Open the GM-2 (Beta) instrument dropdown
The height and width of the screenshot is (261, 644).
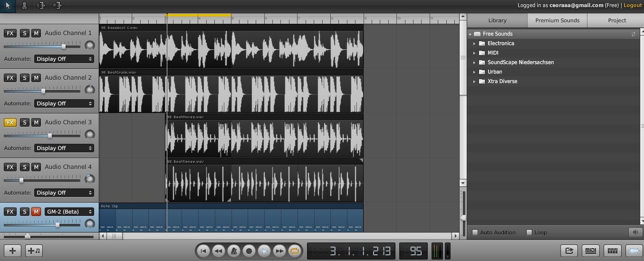(69, 212)
